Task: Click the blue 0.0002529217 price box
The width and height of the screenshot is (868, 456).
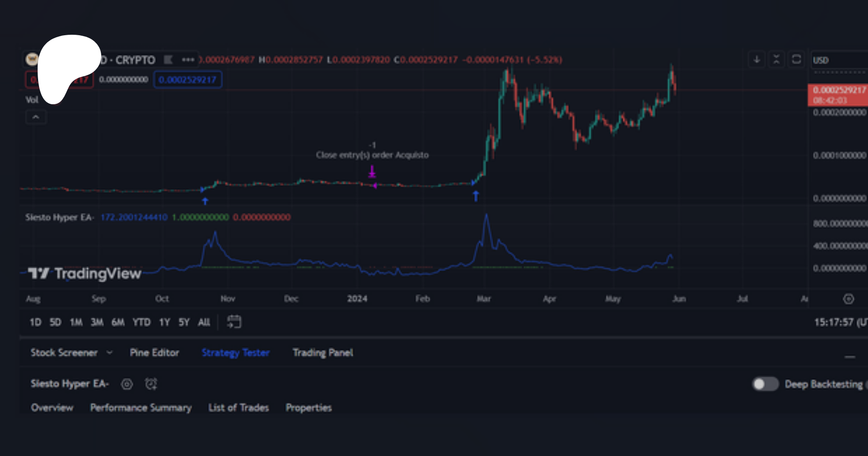Action: pyautogui.click(x=188, y=80)
